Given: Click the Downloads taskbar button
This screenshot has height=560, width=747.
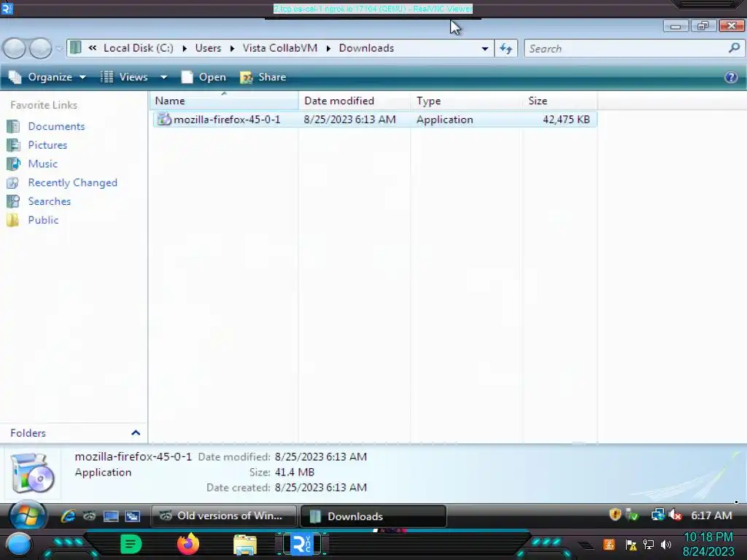Looking at the screenshot, I should [x=373, y=516].
